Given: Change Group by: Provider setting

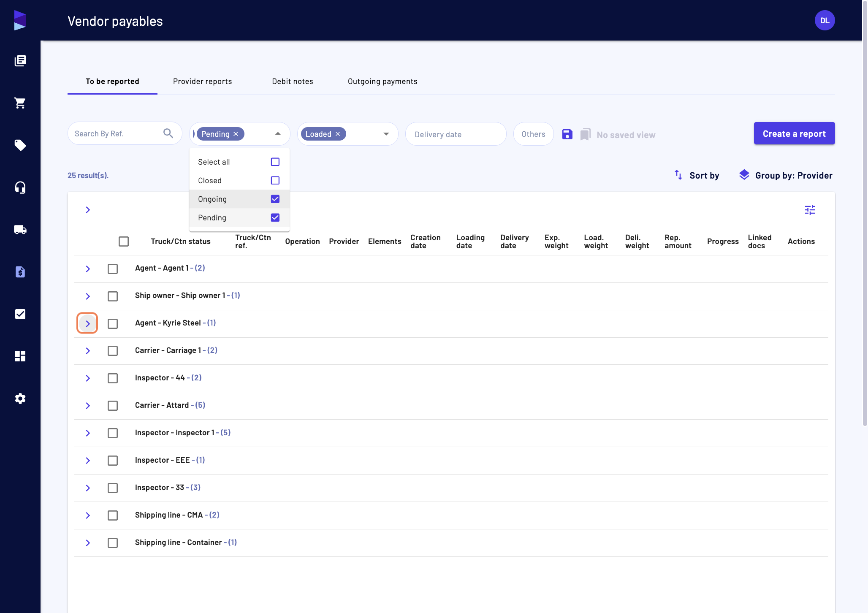Looking at the screenshot, I should point(786,176).
